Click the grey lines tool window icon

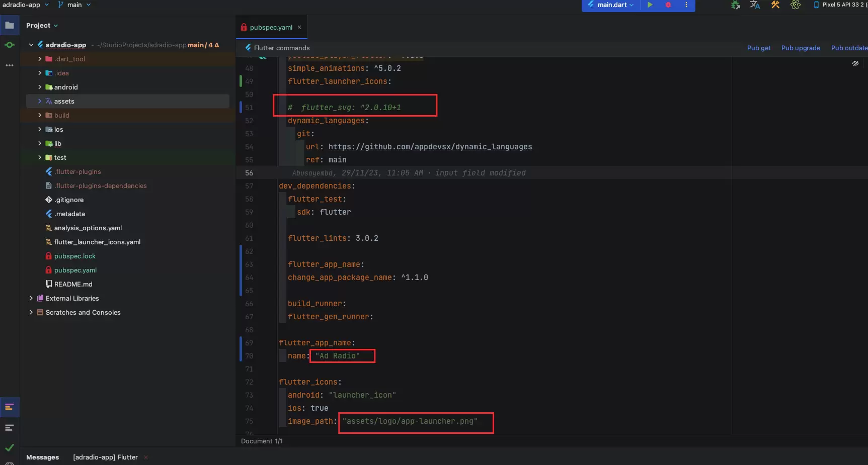[10, 428]
